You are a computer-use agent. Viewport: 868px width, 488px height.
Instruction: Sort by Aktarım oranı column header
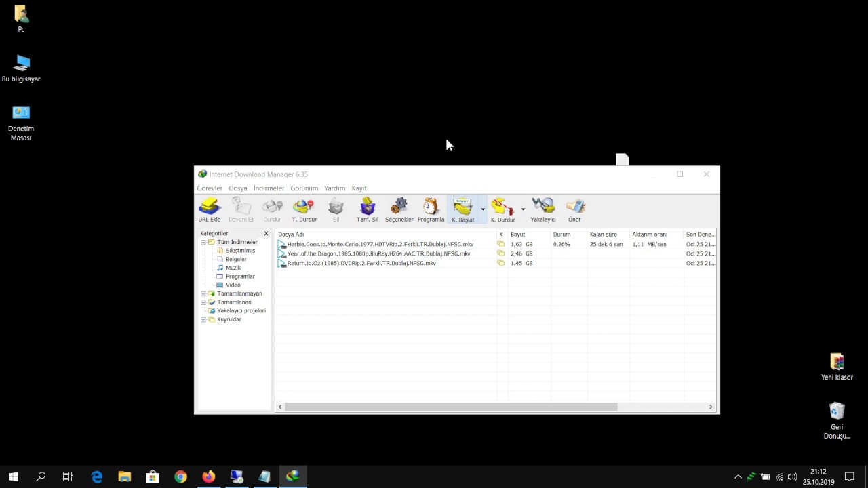656,235
